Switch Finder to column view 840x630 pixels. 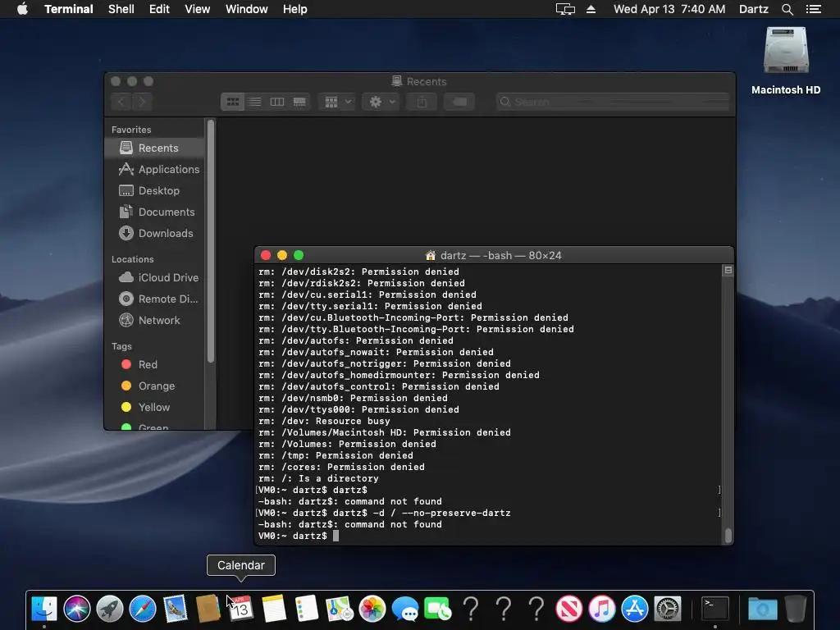[277, 102]
